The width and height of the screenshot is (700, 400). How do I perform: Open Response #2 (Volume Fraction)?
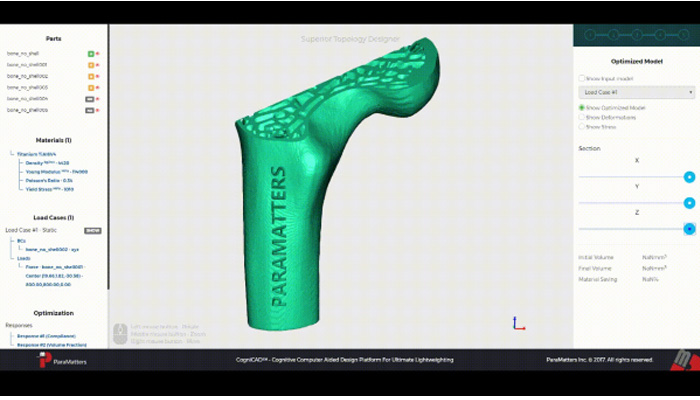52,345
